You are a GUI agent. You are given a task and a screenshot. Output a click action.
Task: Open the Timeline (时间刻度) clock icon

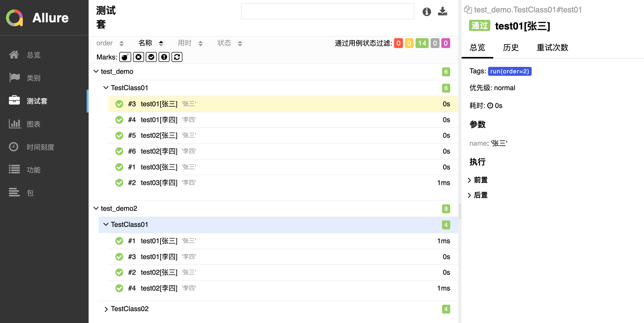14,147
